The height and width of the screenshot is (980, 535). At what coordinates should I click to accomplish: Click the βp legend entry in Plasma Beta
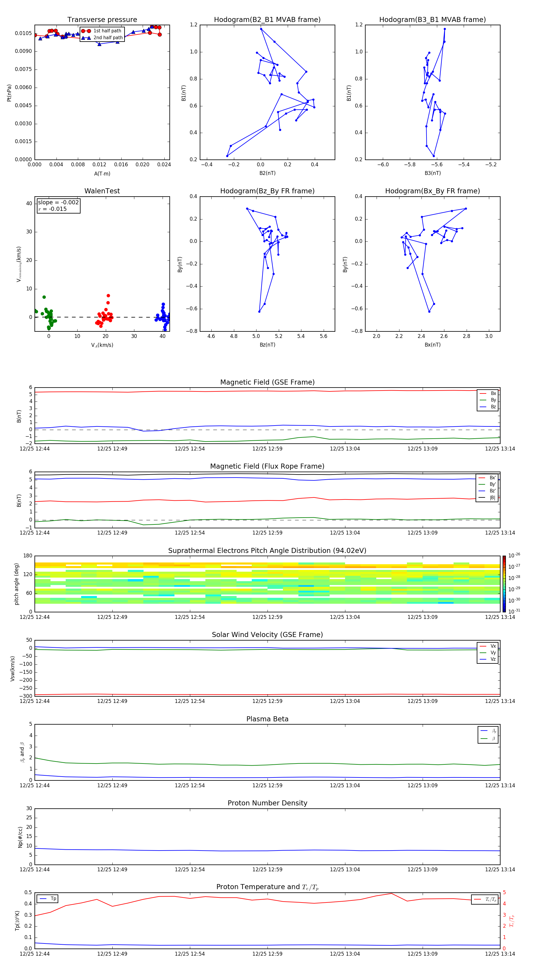[488, 731]
